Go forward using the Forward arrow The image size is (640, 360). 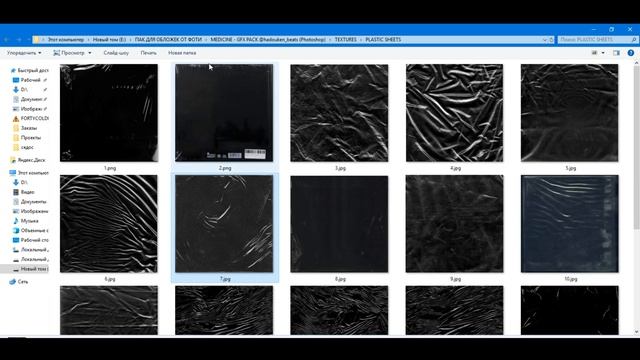(19, 40)
